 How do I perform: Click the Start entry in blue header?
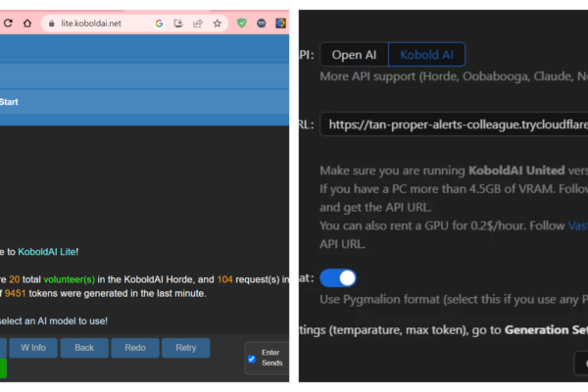(x=9, y=102)
